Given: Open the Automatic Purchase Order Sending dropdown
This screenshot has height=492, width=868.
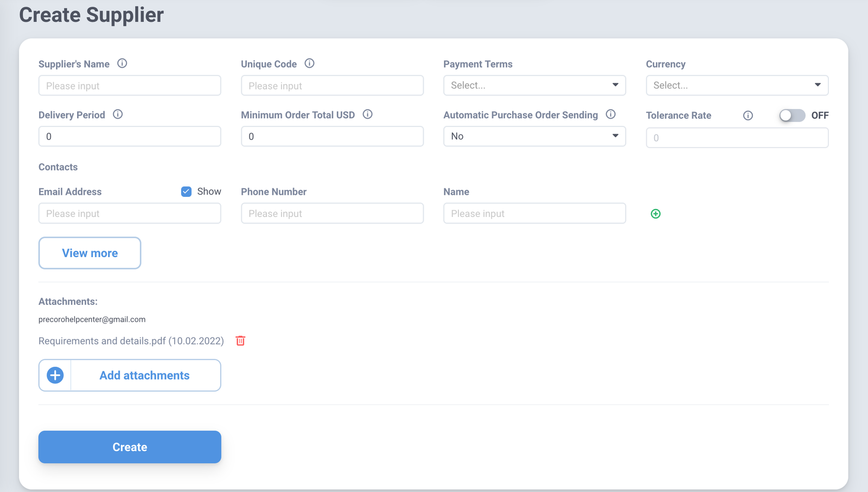Looking at the screenshot, I should (534, 136).
